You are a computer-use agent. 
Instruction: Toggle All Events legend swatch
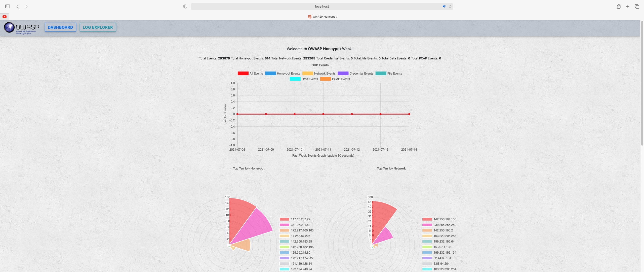click(x=243, y=74)
